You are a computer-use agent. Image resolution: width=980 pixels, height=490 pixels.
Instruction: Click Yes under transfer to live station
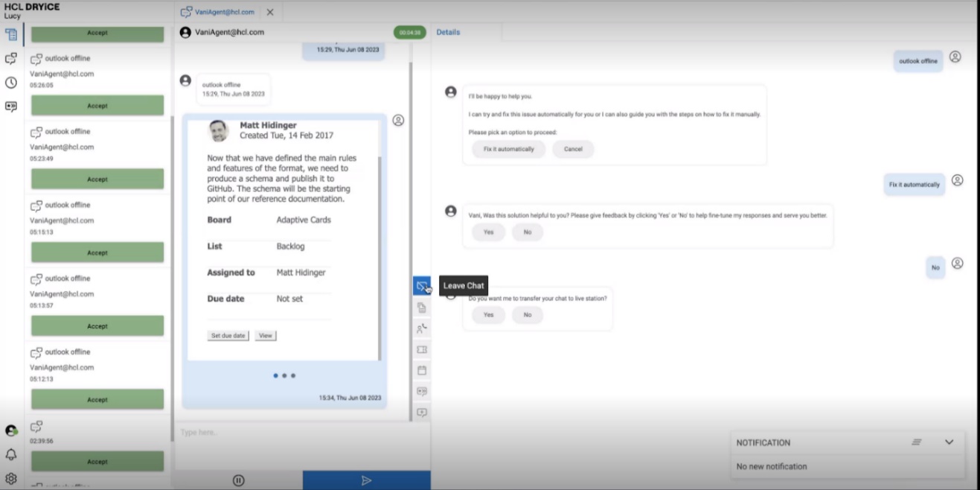pyautogui.click(x=488, y=315)
